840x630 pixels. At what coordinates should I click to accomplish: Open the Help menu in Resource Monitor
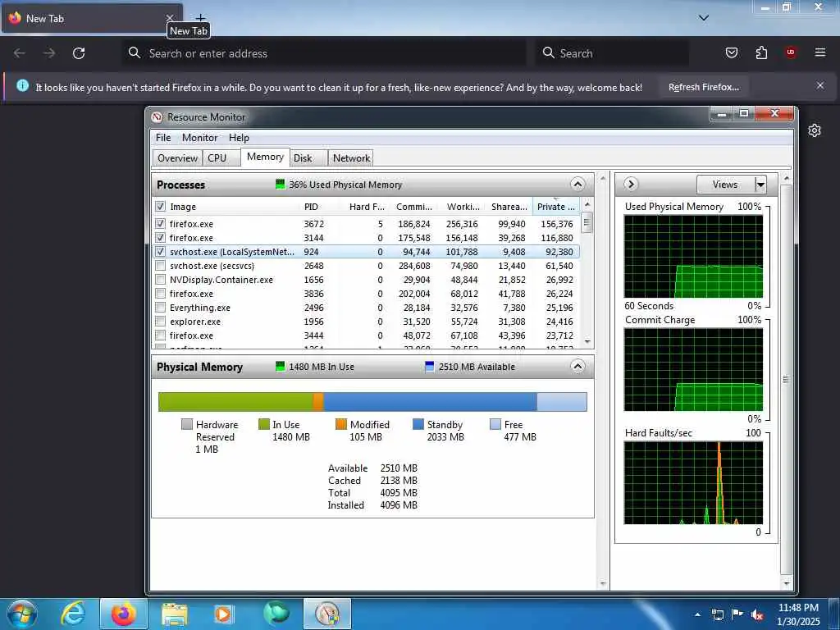239,138
